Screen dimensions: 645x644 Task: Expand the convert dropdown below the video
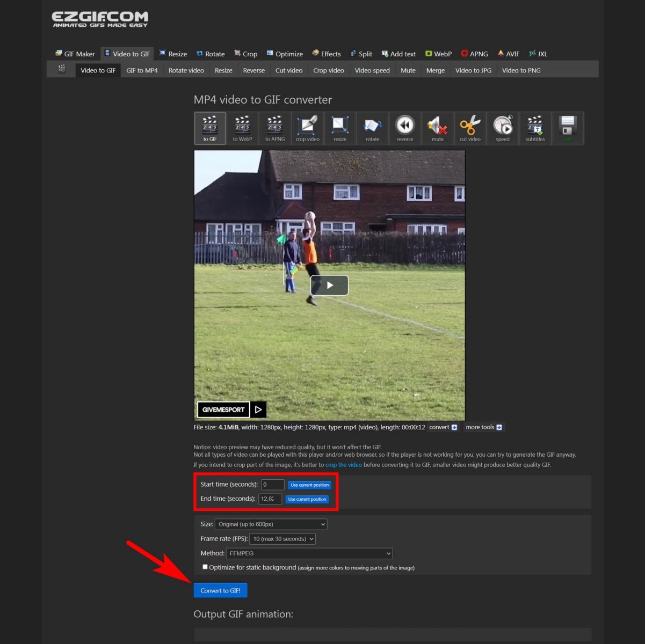click(443, 427)
